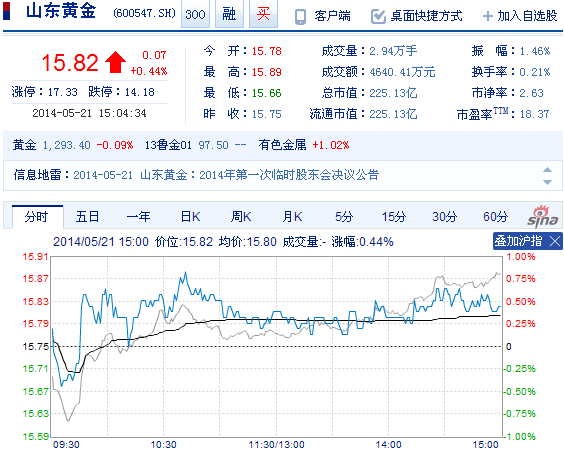Screen dimensions: 564x453
Task: Switch to the 周K weekly candlestick tab
Action: click(x=241, y=217)
